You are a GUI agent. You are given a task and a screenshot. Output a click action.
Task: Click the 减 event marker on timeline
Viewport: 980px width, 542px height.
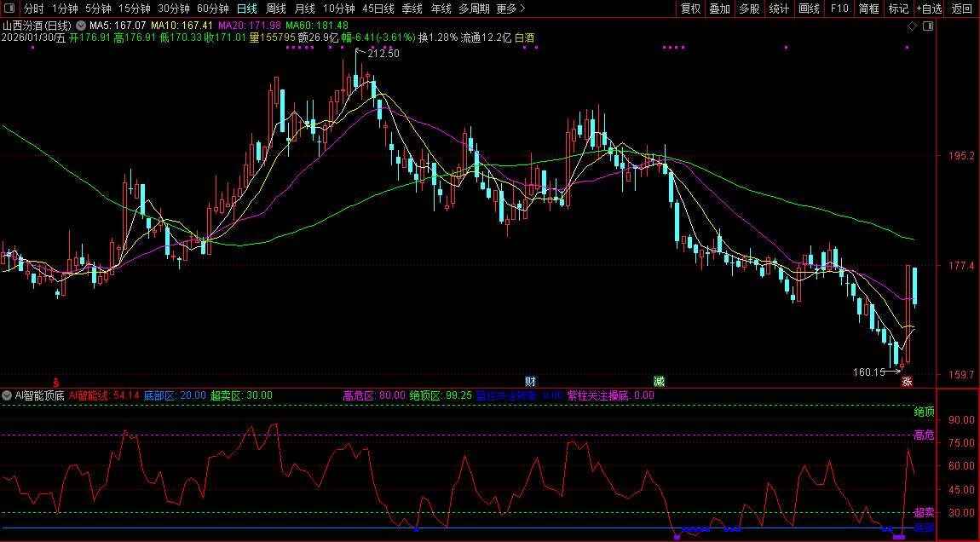[659, 381]
